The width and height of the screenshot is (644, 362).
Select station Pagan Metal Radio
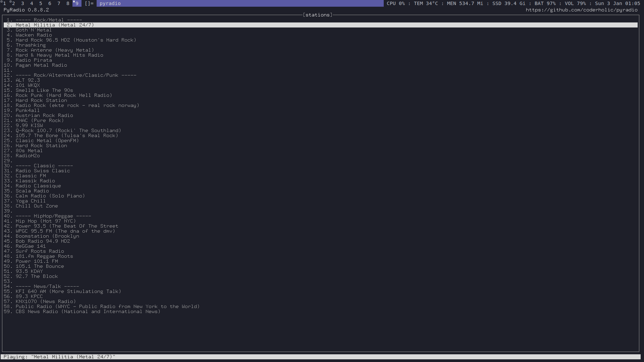[41, 65]
